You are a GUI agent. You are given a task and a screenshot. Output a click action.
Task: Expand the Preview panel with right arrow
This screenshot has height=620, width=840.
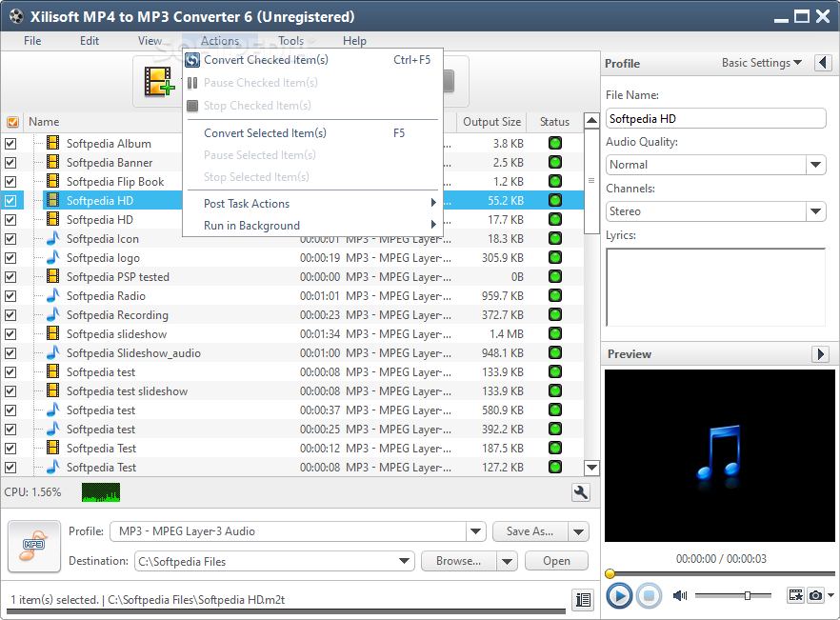[x=821, y=353]
